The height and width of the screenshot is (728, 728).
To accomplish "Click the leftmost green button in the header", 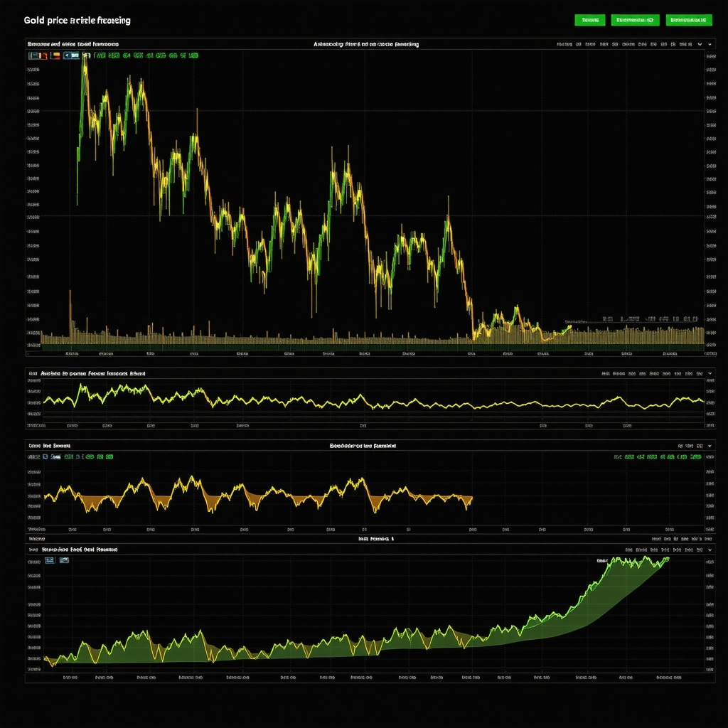I will (x=589, y=20).
